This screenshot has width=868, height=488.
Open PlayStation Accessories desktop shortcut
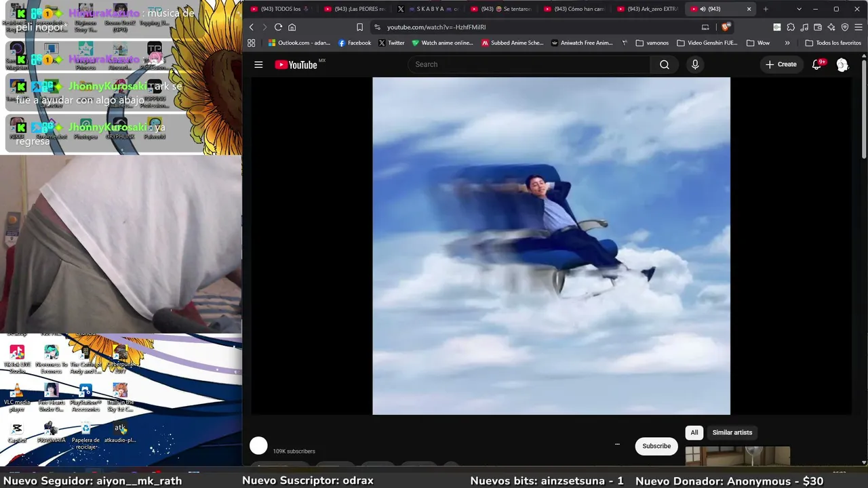pyautogui.click(x=85, y=398)
